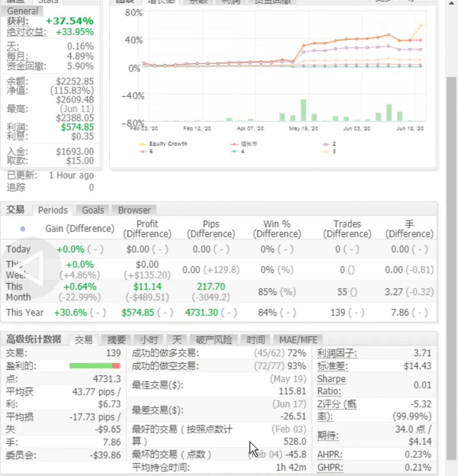458x476 pixels.
Task: Open the MAE/MFE tab
Action: (298, 340)
